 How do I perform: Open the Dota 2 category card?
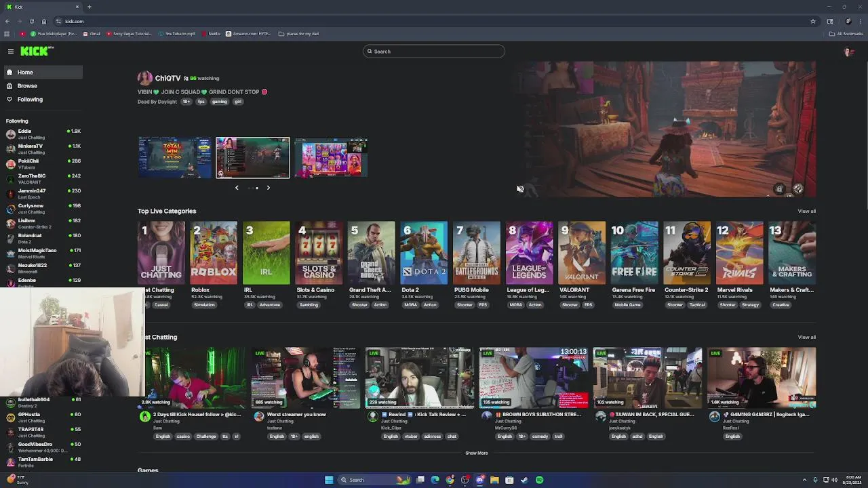click(x=424, y=253)
